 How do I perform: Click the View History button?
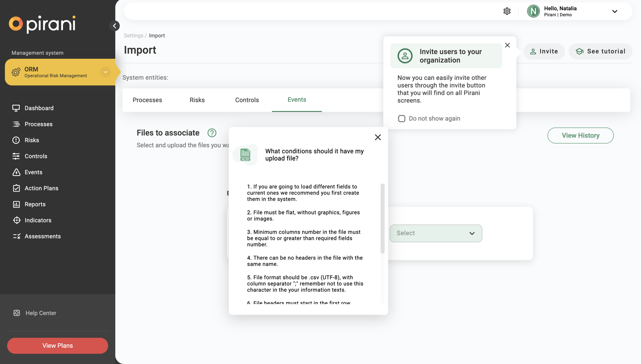(580, 136)
